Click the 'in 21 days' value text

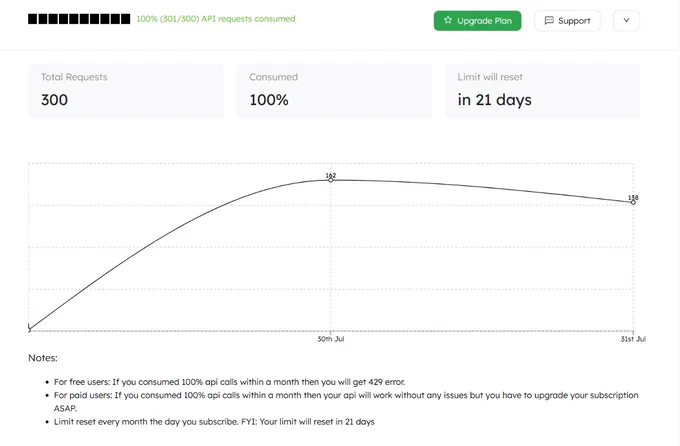(494, 100)
